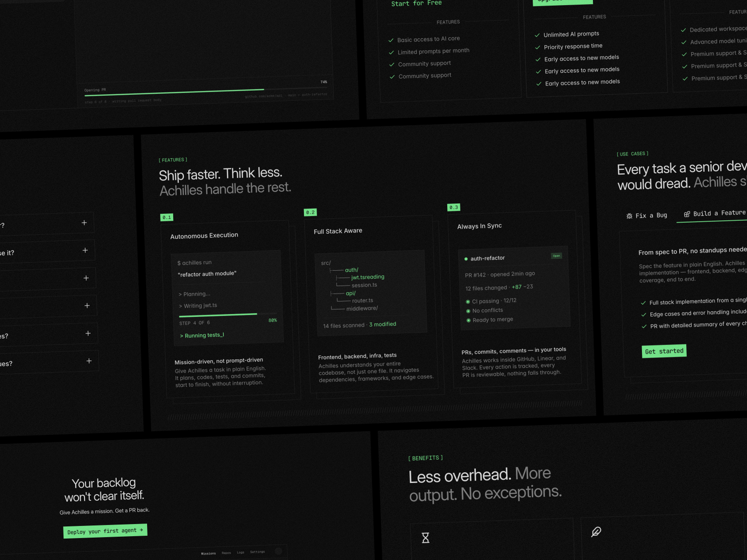
Task: Expand the first FAQ accordion row
Action: (x=46, y=224)
